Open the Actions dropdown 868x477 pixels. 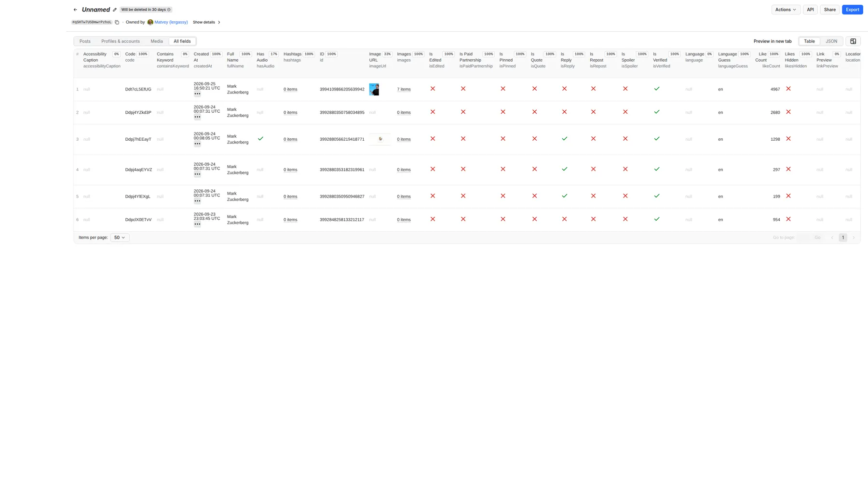point(786,10)
